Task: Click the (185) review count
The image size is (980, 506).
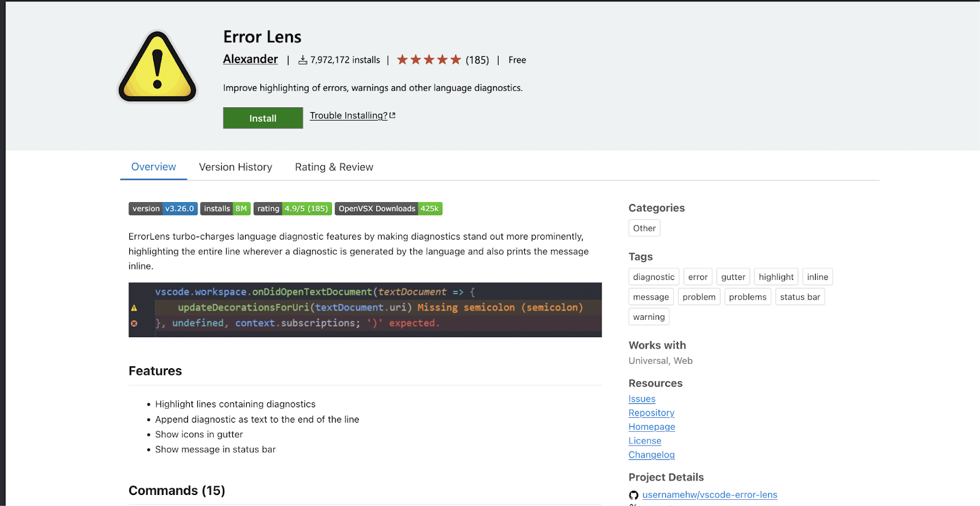Action: [x=477, y=60]
